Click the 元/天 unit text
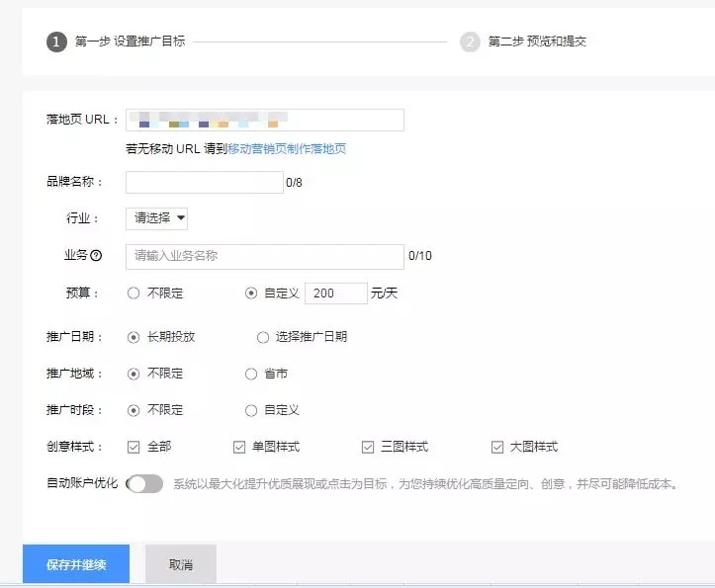Viewport: 715px width, 588px height. click(384, 294)
